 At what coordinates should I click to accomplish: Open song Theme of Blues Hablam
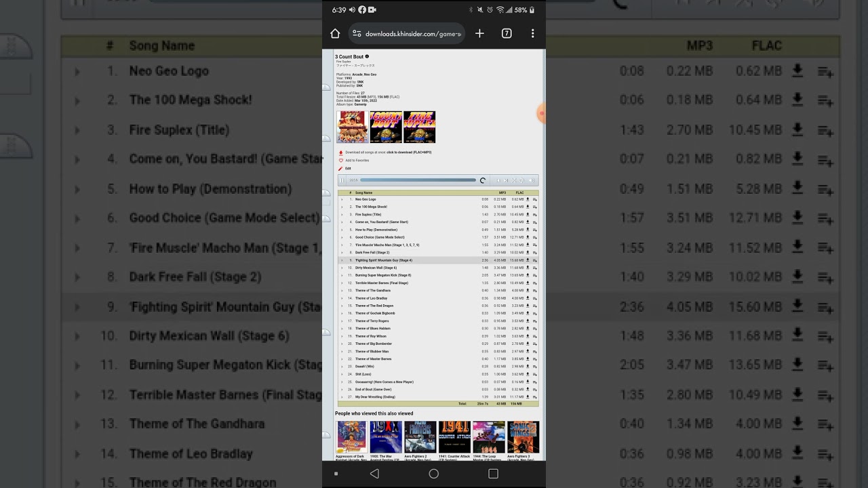(372, 329)
